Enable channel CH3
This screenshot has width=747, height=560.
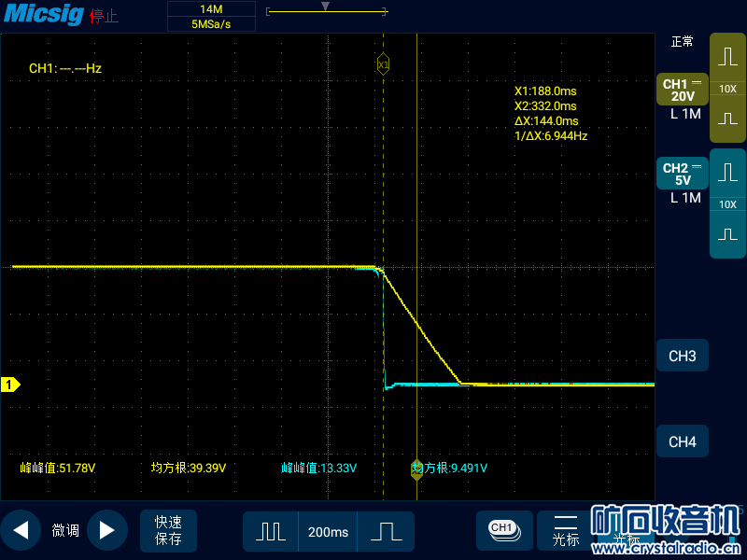tap(683, 356)
